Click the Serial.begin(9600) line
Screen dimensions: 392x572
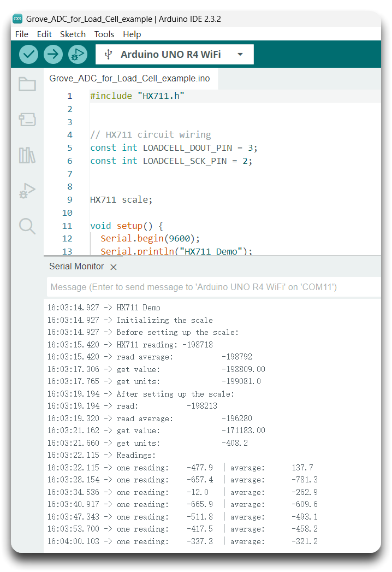[150, 239]
